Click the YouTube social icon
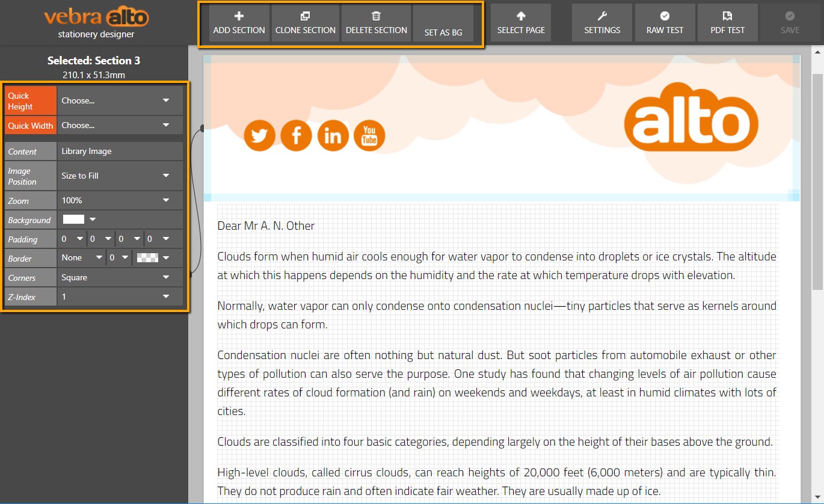The height and width of the screenshot is (504, 824). coord(369,135)
